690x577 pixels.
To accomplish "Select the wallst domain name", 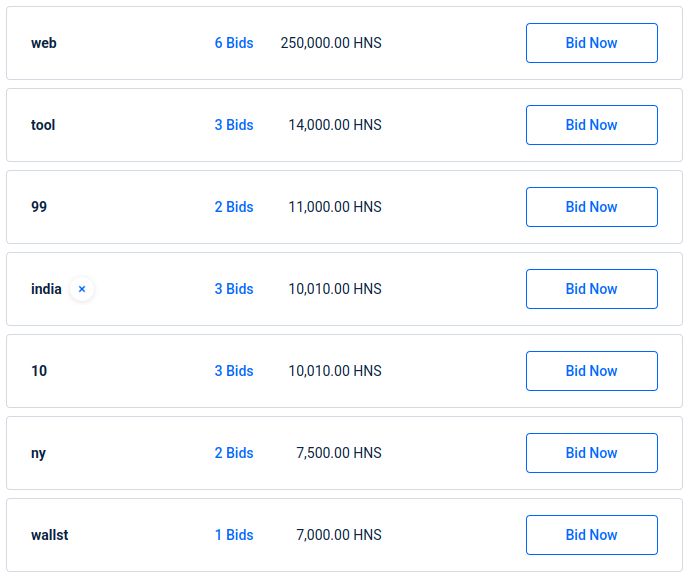I will point(50,535).
